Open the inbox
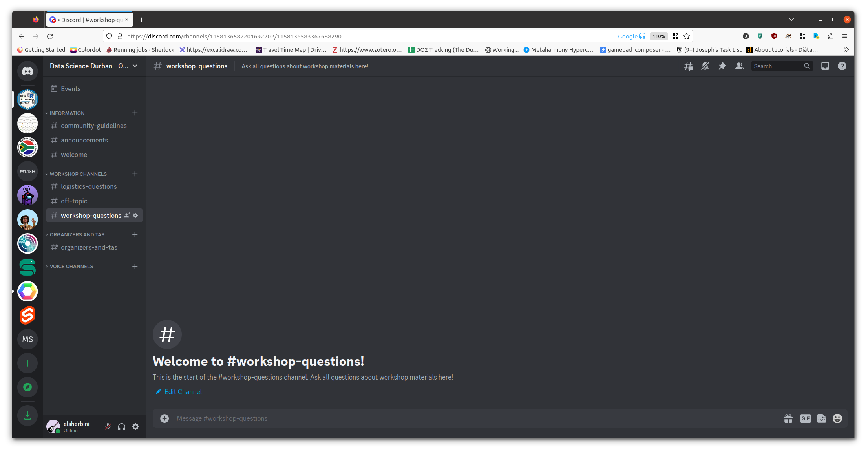868x453 pixels. [x=825, y=66]
